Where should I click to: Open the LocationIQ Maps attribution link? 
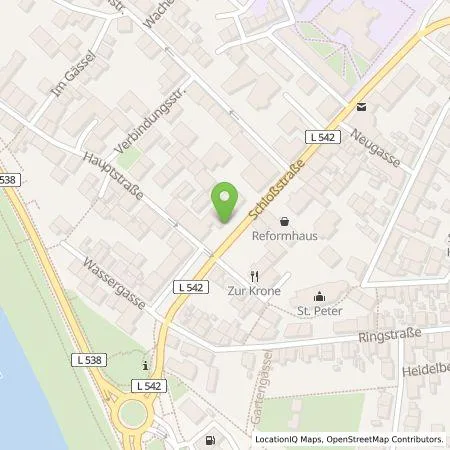click(x=289, y=439)
